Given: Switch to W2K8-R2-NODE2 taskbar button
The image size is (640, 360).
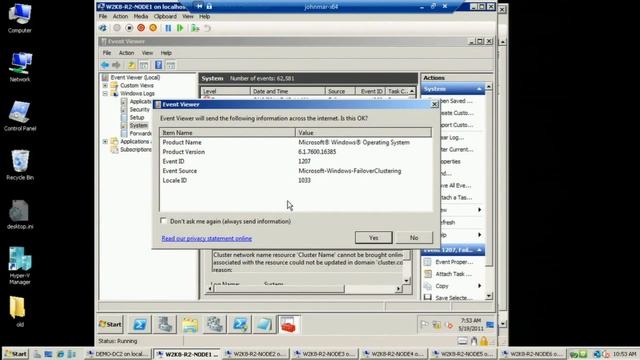Looking at the screenshot, I should click(256, 354).
